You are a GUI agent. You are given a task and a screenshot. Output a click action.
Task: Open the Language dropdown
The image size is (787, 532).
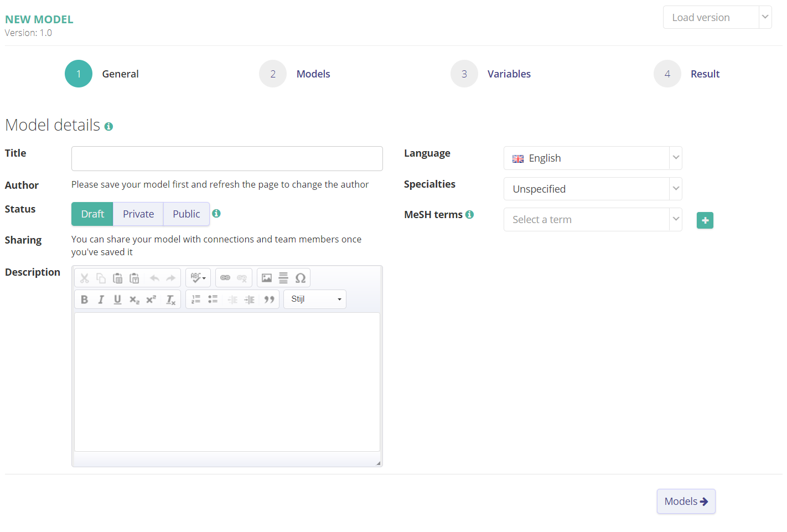pos(592,158)
